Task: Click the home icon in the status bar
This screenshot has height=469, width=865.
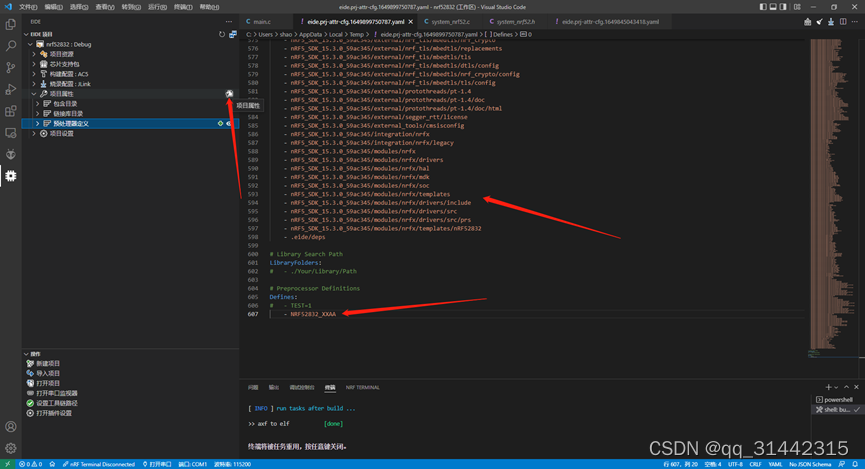Action: tap(52, 464)
